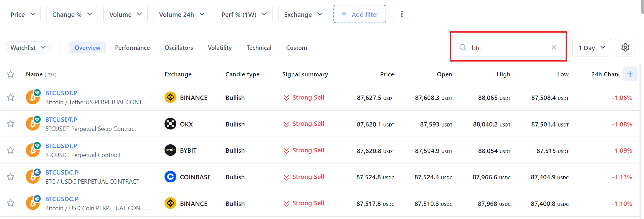644x219 pixels.
Task: Click the Coinbase exchange logo icon
Action: 170,177
